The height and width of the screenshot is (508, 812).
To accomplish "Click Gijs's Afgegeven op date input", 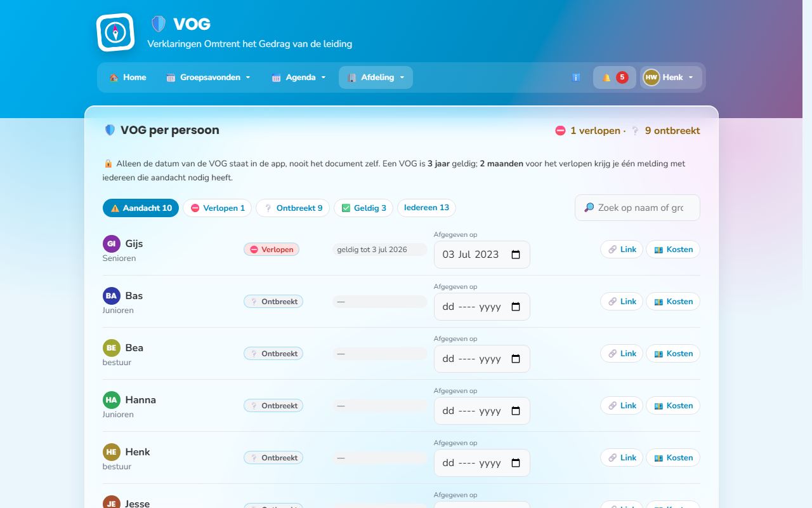I will pyautogui.click(x=482, y=255).
